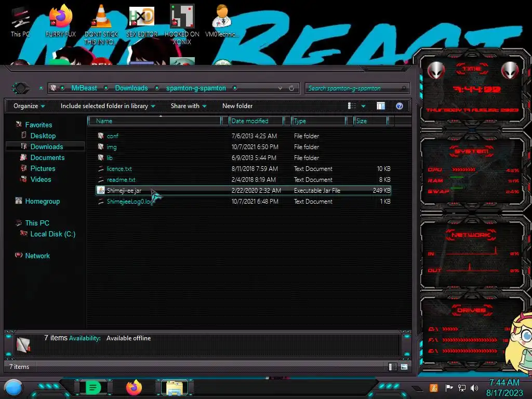532x399 pixels.
Task: Click the Explorer back navigation button
Action: pos(21,88)
